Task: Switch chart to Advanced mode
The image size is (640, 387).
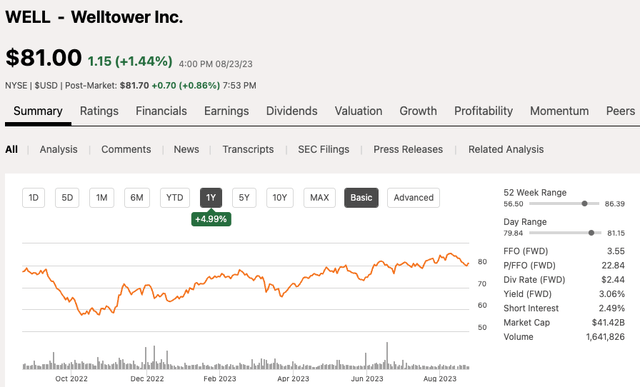Action: point(413,198)
